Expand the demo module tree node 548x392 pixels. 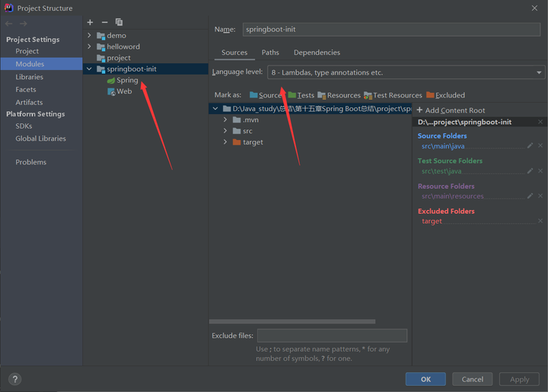tap(89, 35)
